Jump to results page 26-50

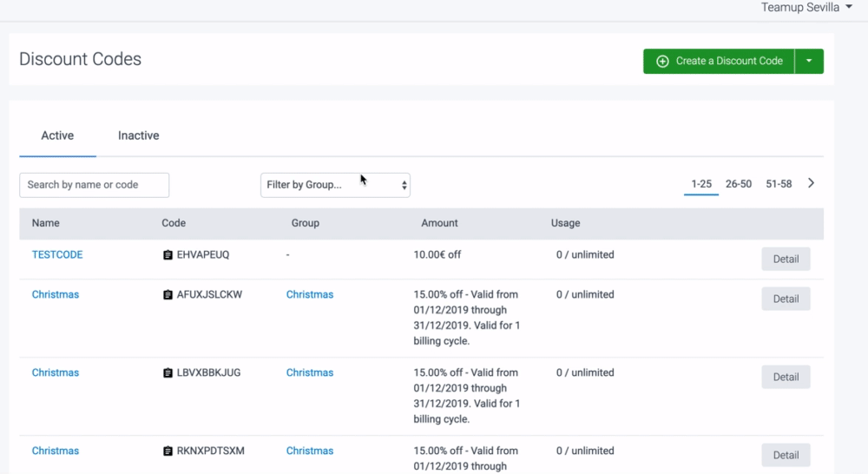coord(739,184)
